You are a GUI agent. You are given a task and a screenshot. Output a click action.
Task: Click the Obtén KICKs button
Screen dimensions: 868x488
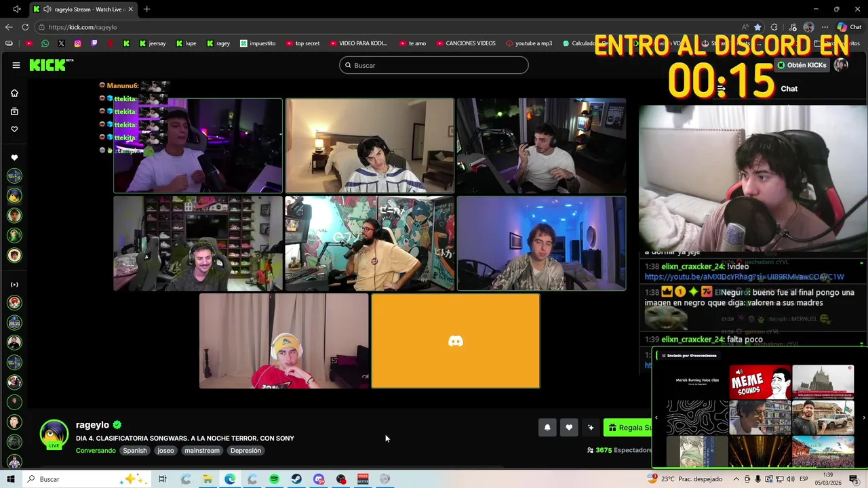tap(802, 65)
